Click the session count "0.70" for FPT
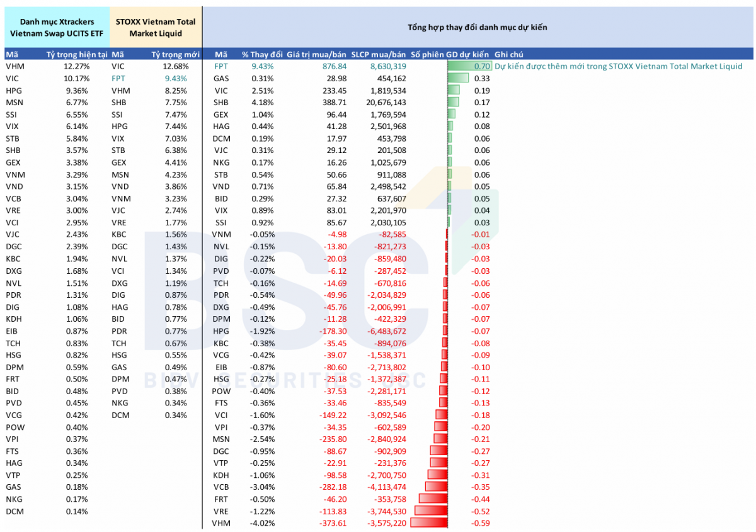This screenshot has height=532, width=756. pyautogui.click(x=482, y=66)
